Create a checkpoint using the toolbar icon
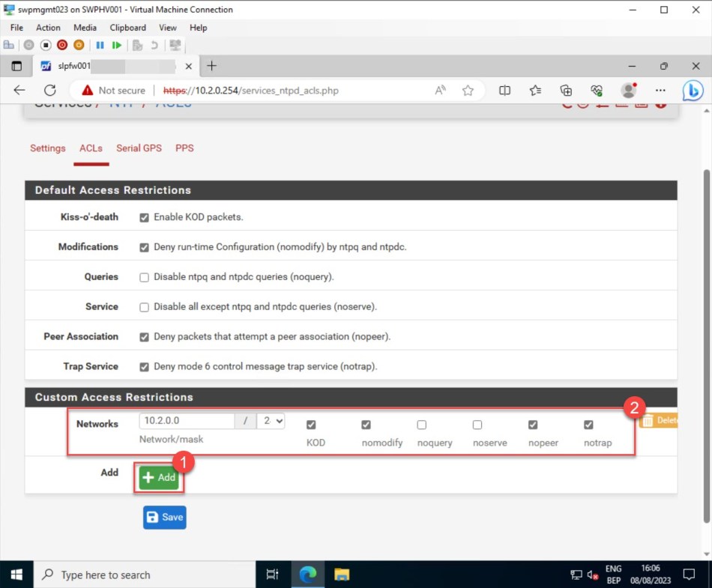Viewport: 712px width, 588px height. click(x=137, y=45)
